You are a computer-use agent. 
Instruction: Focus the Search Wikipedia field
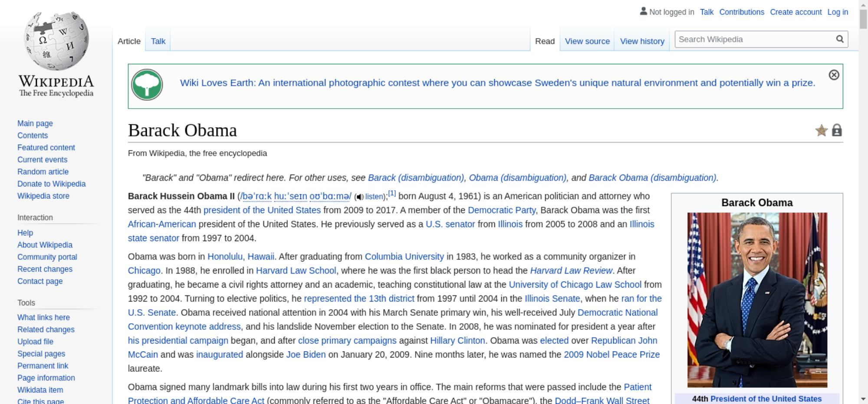[755, 39]
